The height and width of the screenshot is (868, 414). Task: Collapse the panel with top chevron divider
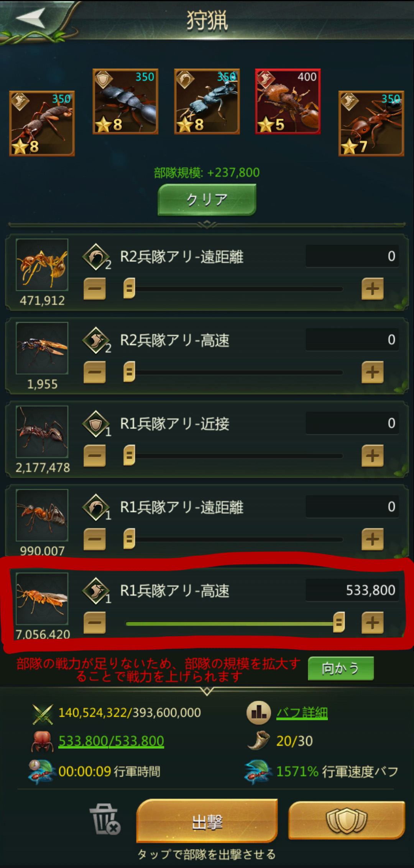(207, 224)
